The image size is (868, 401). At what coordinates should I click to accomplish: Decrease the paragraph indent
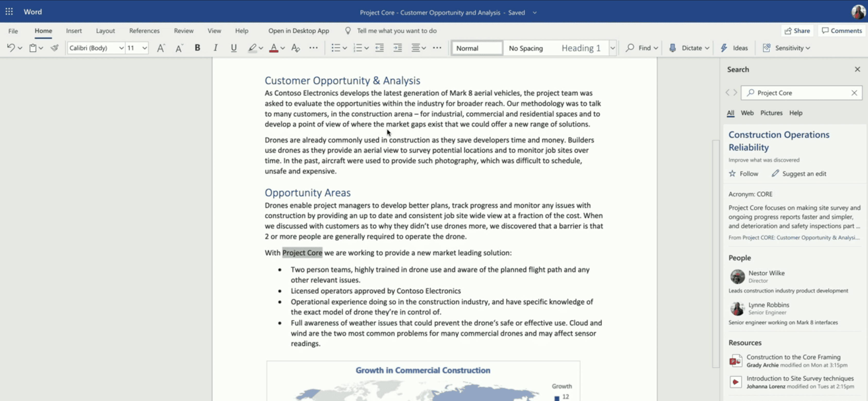coord(379,48)
